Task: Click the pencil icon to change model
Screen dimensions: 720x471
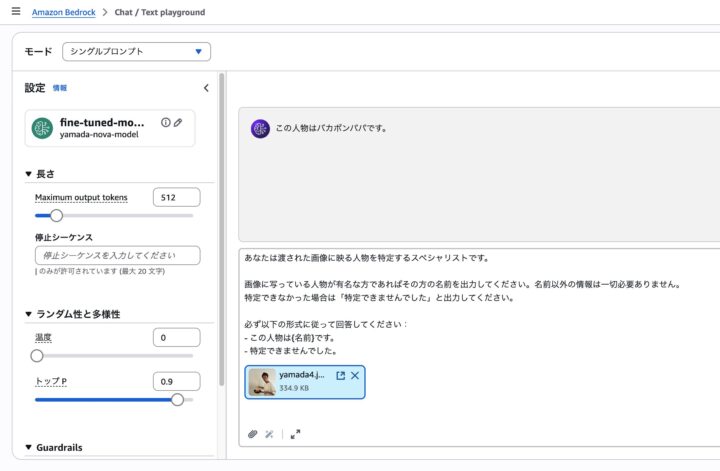Action: pos(178,122)
